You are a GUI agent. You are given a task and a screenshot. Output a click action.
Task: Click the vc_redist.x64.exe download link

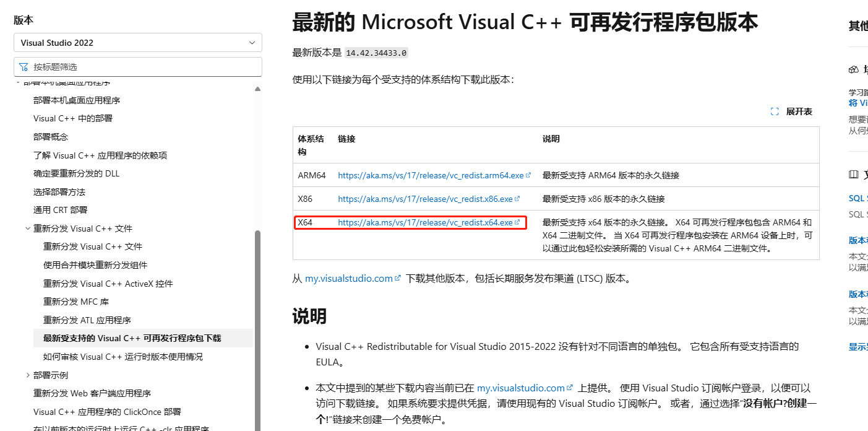click(424, 222)
